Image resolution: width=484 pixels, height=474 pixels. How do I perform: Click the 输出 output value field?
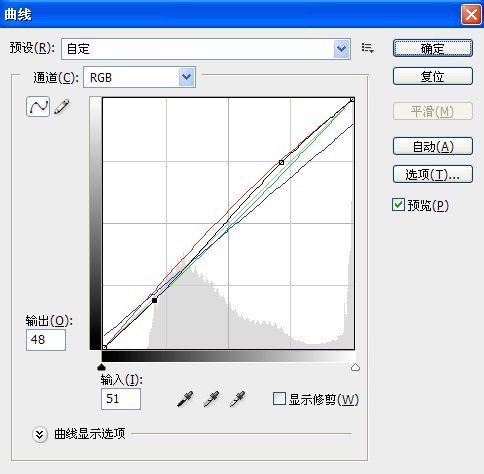click(x=46, y=340)
